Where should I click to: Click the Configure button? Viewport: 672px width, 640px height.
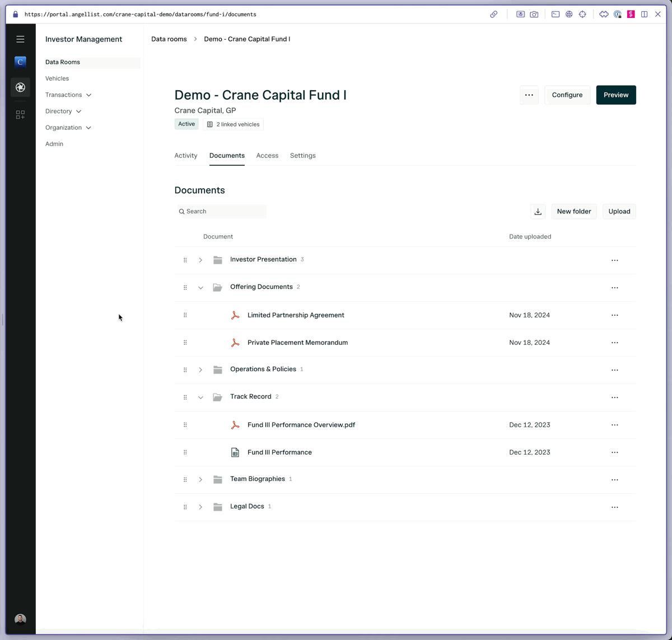(x=567, y=95)
